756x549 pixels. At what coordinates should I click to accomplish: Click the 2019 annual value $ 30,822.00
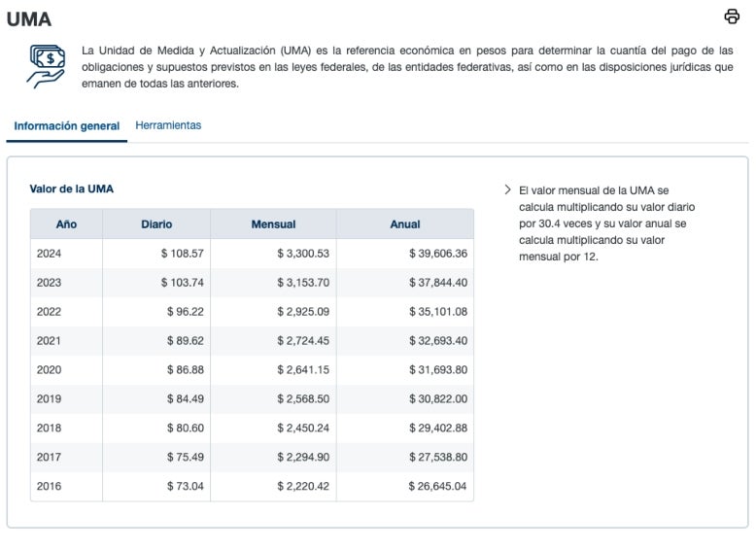pos(438,399)
